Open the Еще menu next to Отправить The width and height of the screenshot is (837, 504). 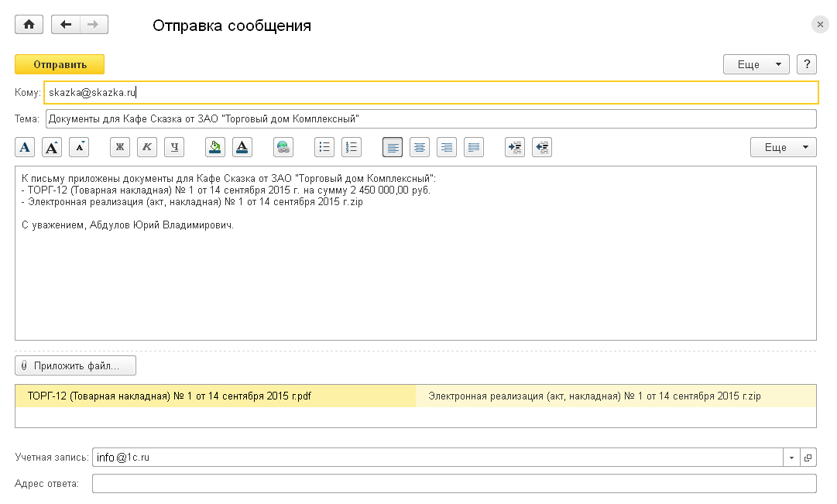pos(755,64)
